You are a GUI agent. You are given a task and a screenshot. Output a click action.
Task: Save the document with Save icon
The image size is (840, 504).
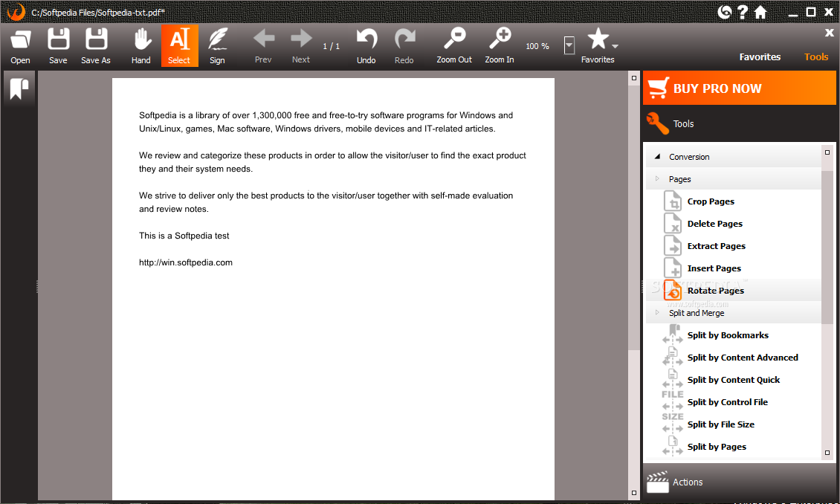coord(58,46)
